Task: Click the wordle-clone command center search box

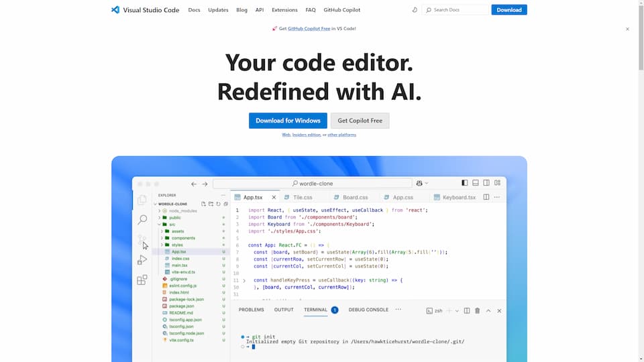Action: 313,184
